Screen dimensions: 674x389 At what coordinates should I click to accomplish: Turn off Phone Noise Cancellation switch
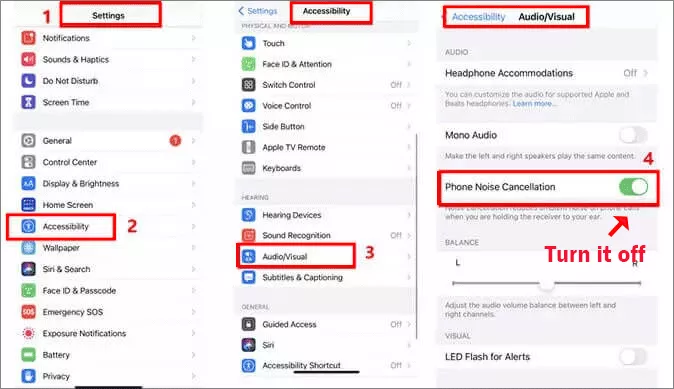[634, 187]
